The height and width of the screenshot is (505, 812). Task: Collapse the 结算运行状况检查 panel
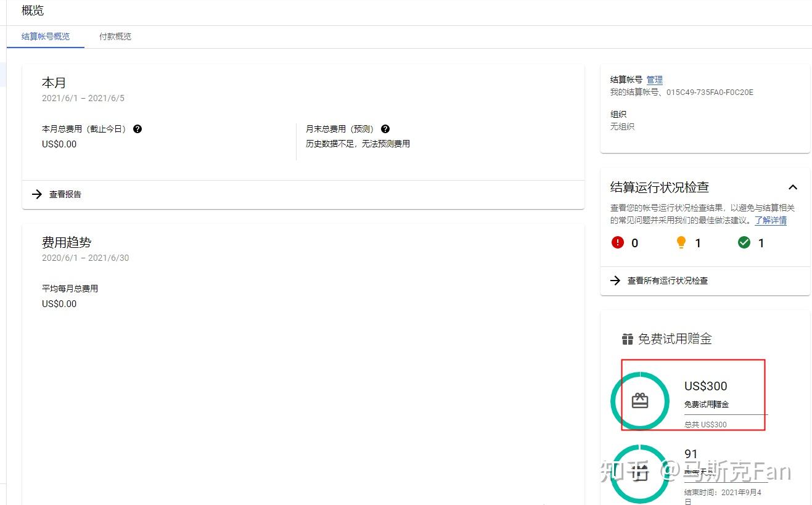click(x=793, y=187)
